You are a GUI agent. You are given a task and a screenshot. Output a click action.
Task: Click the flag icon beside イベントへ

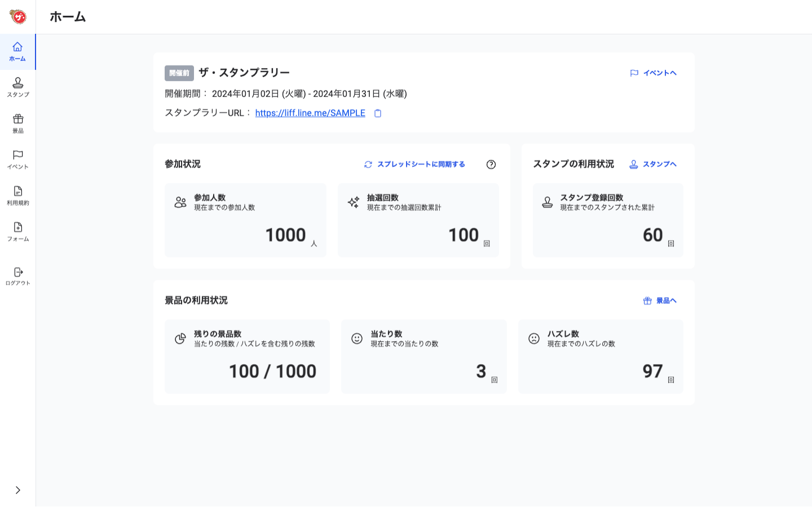(634, 72)
